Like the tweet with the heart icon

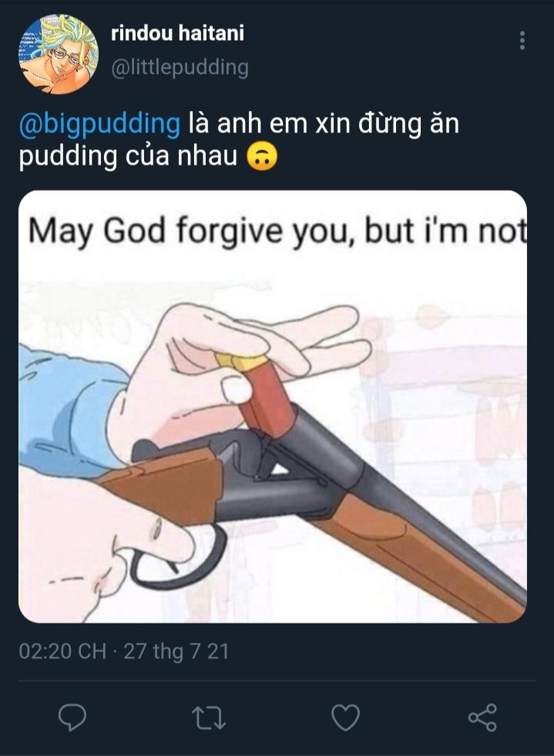point(345,718)
